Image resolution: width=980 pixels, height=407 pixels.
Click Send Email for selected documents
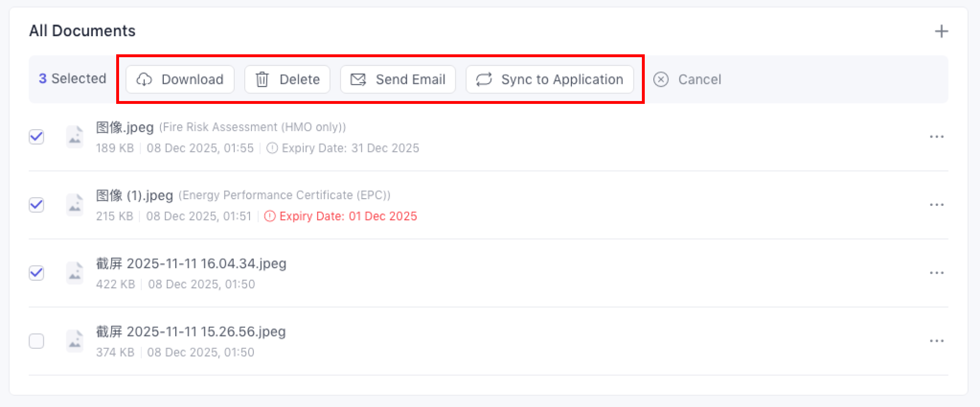click(x=398, y=79)
